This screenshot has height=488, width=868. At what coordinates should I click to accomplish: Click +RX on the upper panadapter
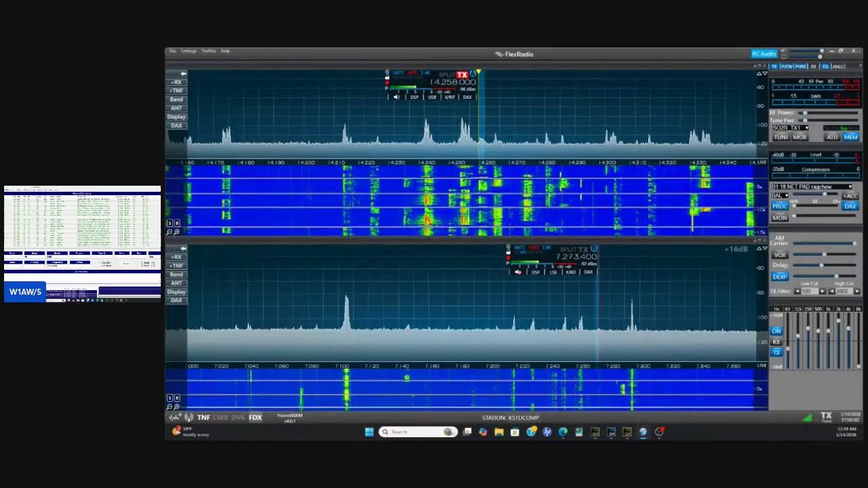point(176,82)
